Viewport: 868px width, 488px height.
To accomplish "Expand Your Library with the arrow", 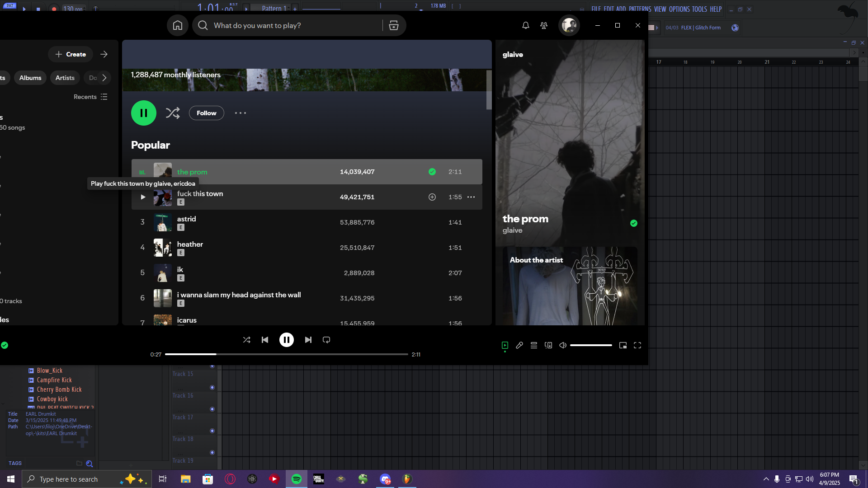I will [x=104, y=54].
